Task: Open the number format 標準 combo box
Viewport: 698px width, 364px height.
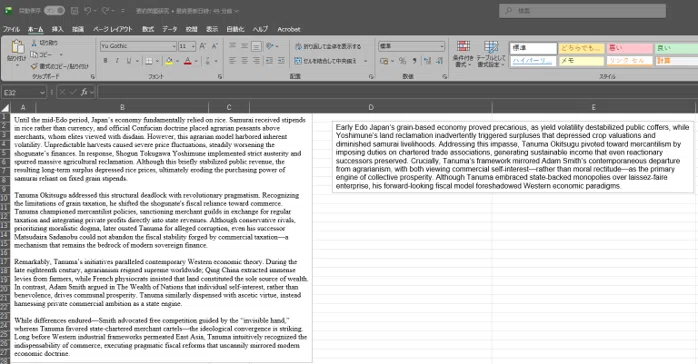Action: [x=411, y=46]
